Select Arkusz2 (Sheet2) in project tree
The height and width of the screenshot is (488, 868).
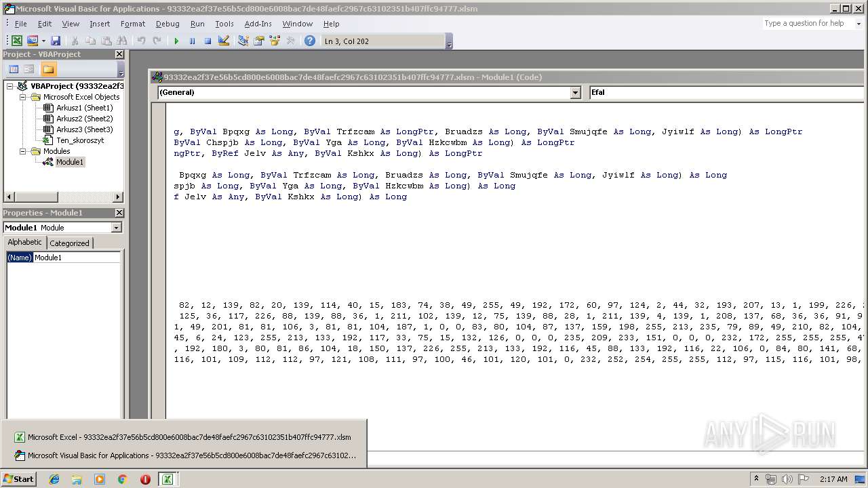click(84, 119)
